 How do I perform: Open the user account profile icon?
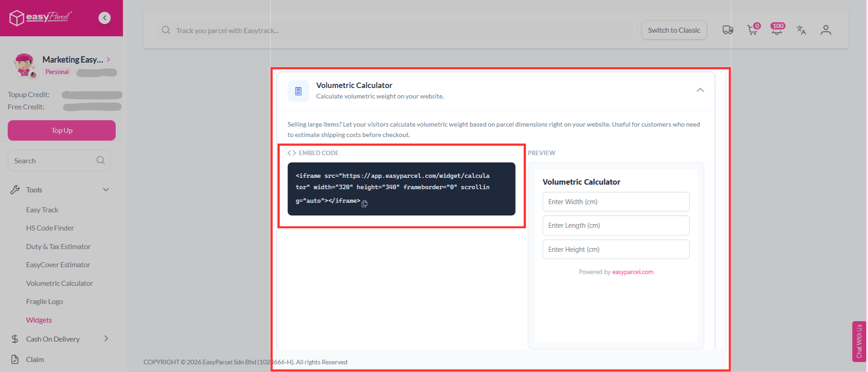click(826, 30)
